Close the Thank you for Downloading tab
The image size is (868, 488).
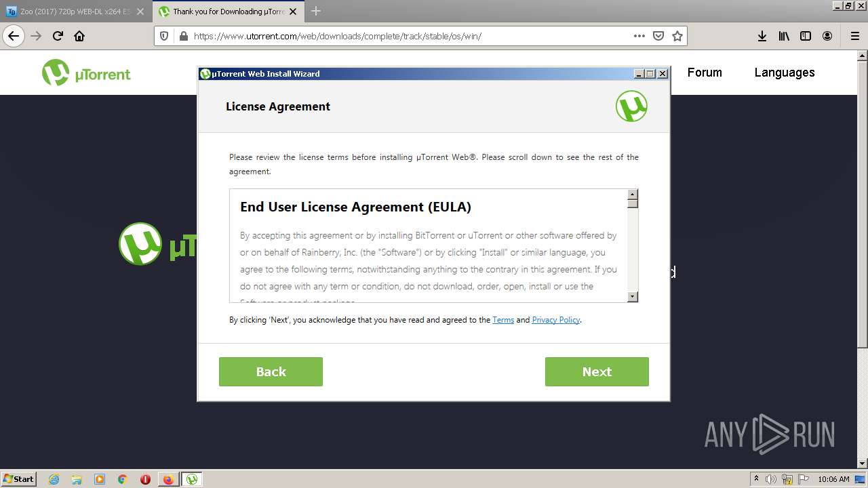(294, 12)
